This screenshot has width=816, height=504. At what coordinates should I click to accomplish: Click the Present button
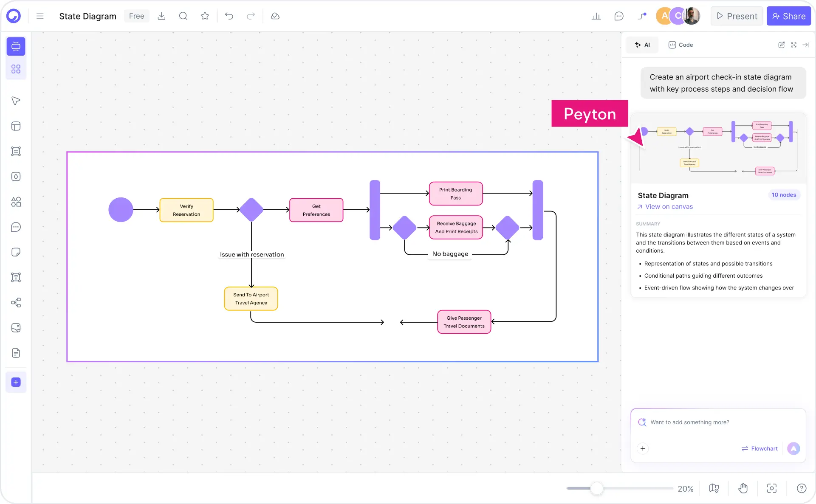click(737, 16)
